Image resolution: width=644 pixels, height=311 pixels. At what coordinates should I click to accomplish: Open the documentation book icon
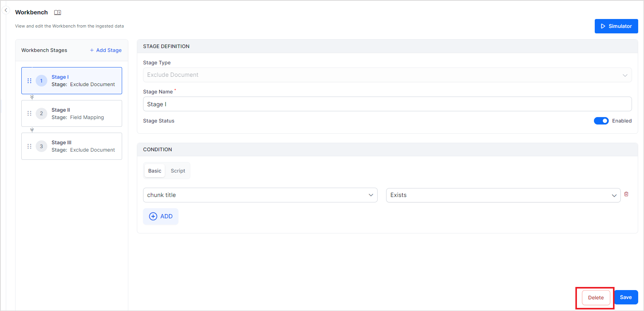pyautogui.click(x=57, y=12)
